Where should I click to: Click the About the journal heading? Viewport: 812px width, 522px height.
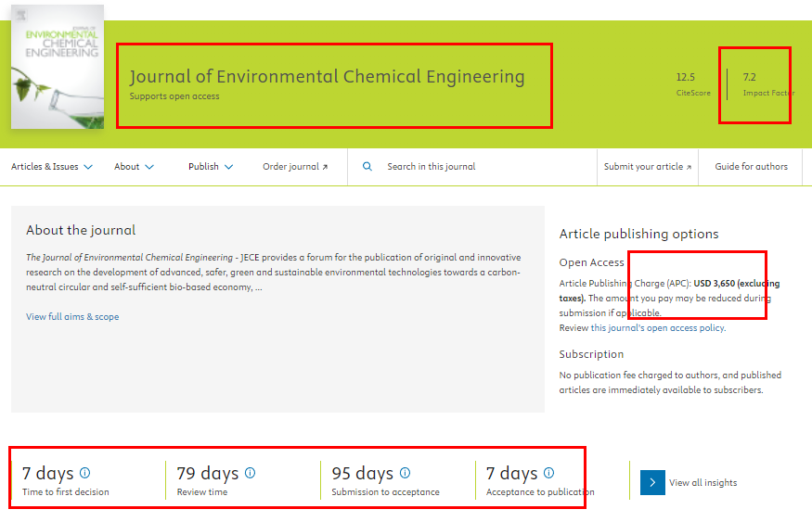[x=81, y=230]
